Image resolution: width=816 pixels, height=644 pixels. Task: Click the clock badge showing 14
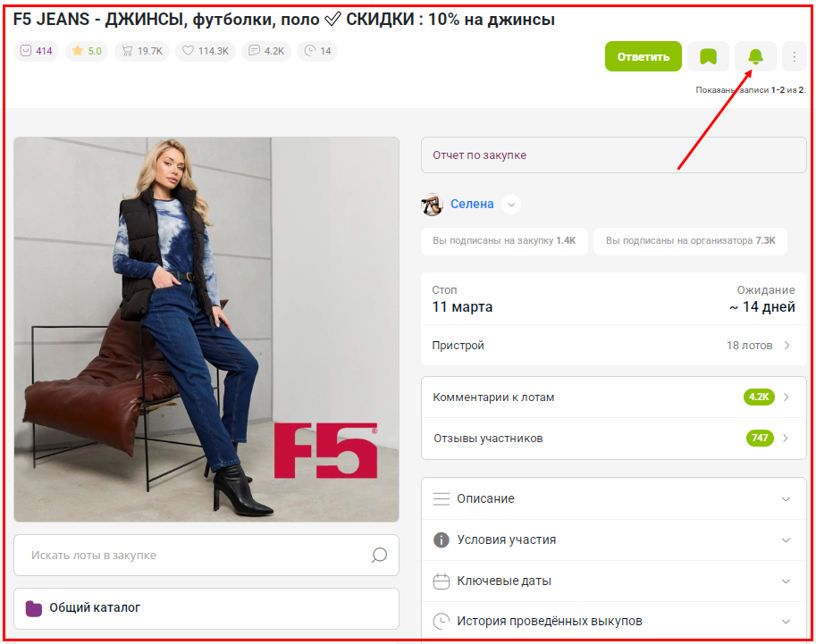317,51
